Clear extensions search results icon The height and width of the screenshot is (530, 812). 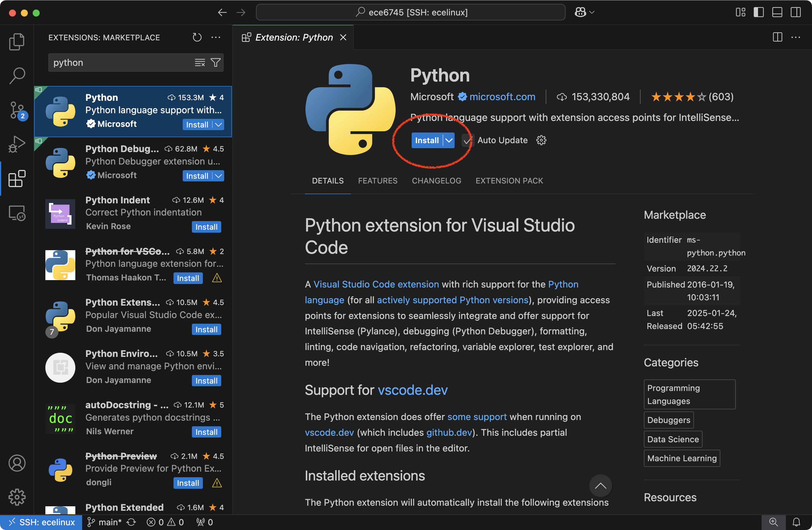point(200,63)
